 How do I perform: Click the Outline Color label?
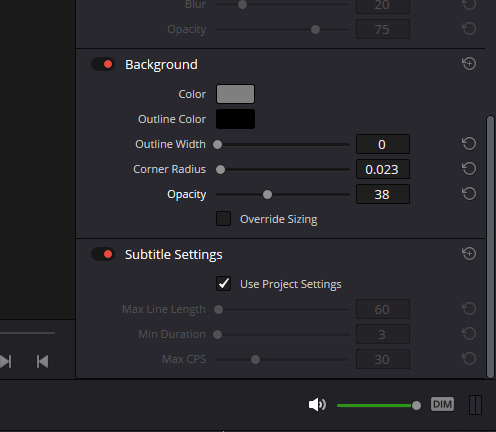point(172,119)
